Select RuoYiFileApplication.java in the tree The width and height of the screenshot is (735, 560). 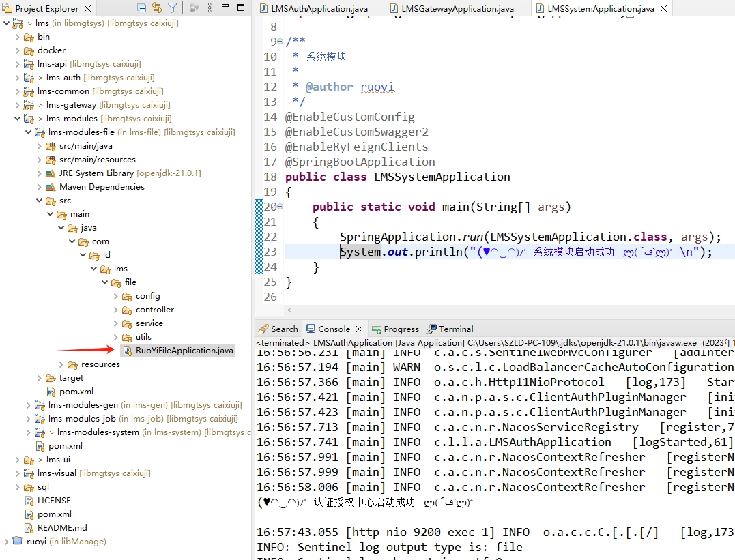[184, 351]
